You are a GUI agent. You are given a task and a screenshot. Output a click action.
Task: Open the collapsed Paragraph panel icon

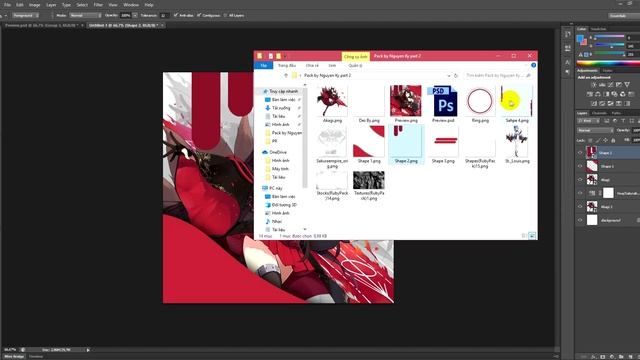(568, 72)
